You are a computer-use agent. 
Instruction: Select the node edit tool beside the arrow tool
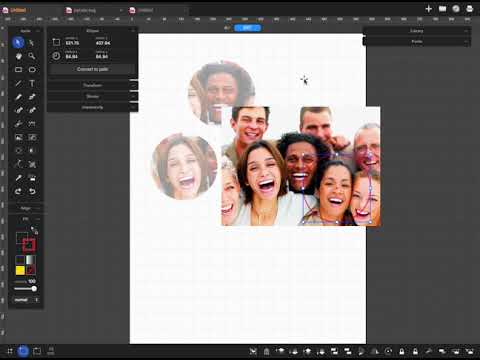click(32, 43)
